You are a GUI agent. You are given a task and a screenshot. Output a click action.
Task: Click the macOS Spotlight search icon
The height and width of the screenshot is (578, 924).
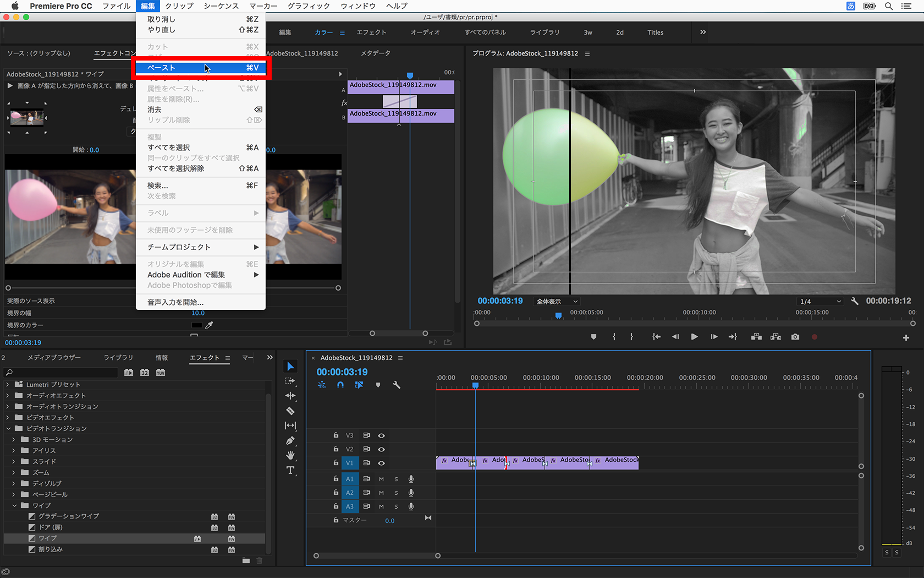coord(889,6)
